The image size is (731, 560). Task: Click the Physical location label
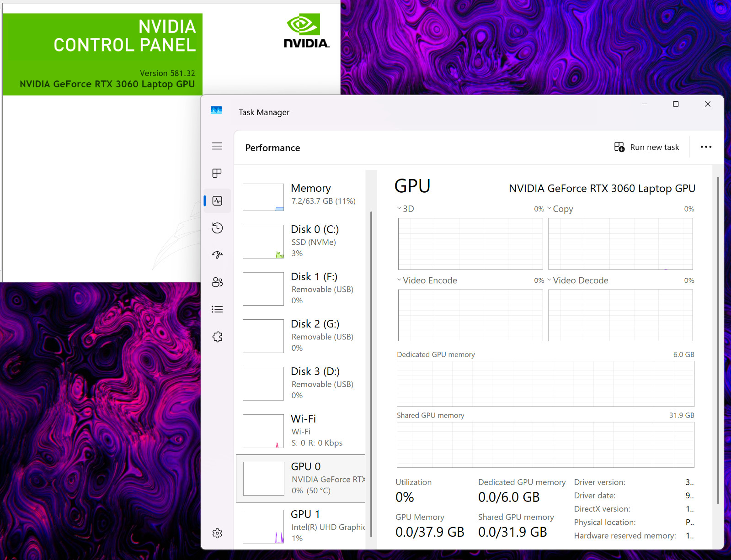pyautogui.click(x=605, y=522)
